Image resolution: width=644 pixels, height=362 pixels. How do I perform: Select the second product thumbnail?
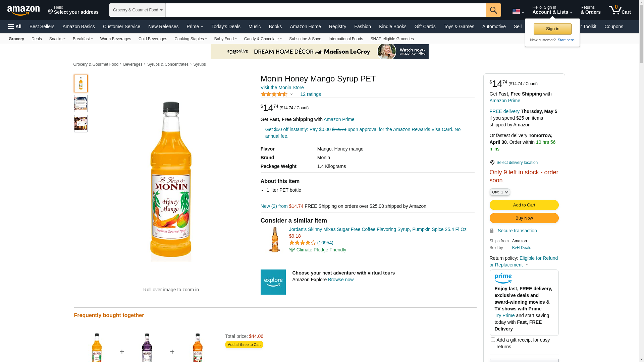click(81, 104)
